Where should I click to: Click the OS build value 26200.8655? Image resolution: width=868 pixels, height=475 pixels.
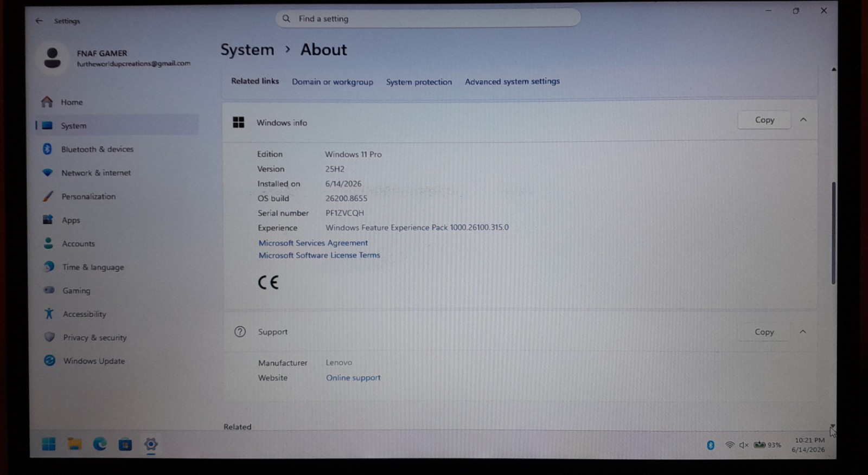coord(346,198)
